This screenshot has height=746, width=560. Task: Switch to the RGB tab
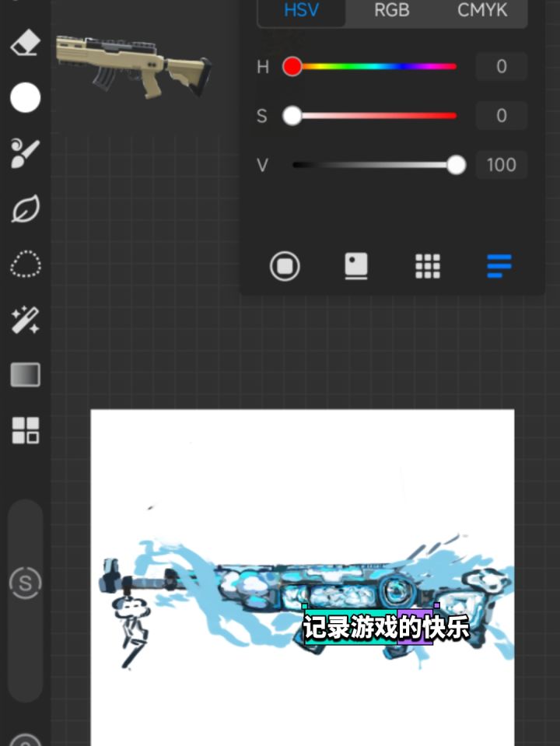(x=391, y=10)
